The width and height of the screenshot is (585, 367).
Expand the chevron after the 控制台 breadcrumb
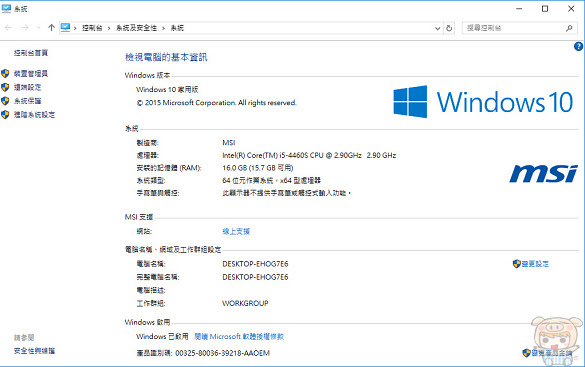tap(109, 28)
